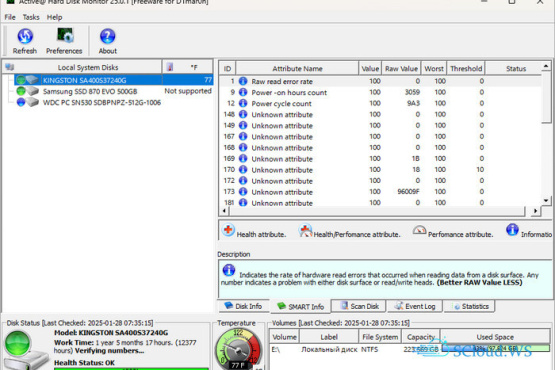This screenshot has width=555, height=370.
Task: Open the Tasks menu
Action: [31, 17]
